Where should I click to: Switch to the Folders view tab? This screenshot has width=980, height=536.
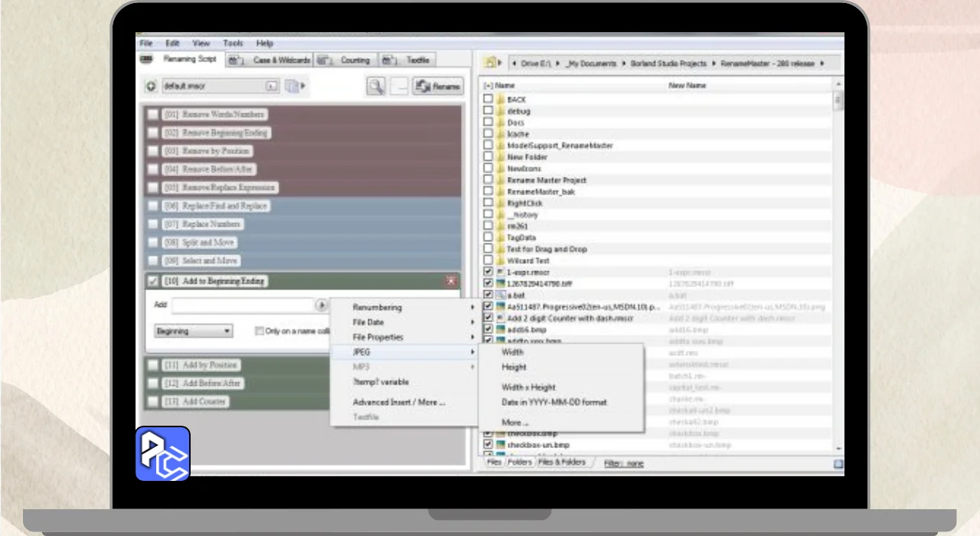(x=520, y=462)
